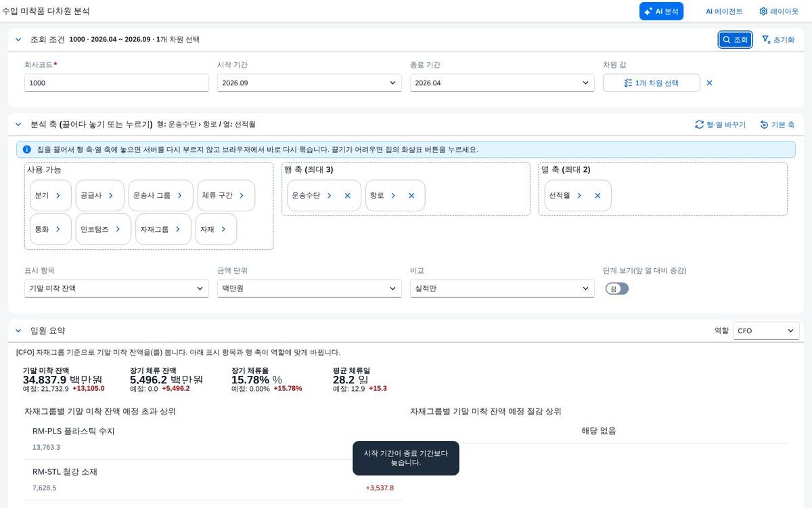Collapse the 조회 조건 section

pyautogui.click(x=18, y=40)
